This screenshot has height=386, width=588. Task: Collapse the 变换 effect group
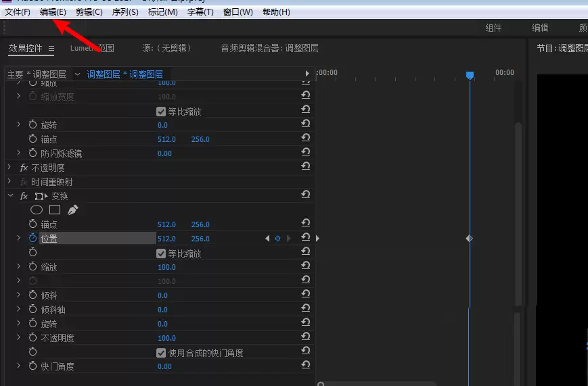pos(11,195)
